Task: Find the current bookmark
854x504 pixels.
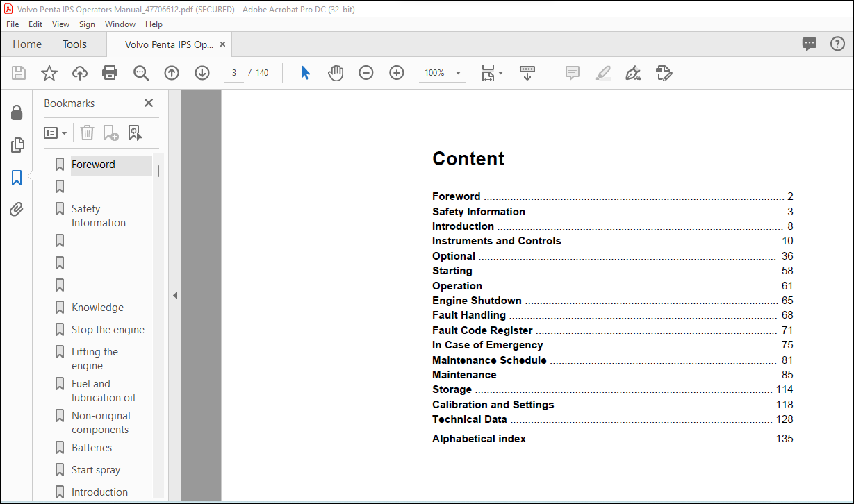Action: [135, 133]
